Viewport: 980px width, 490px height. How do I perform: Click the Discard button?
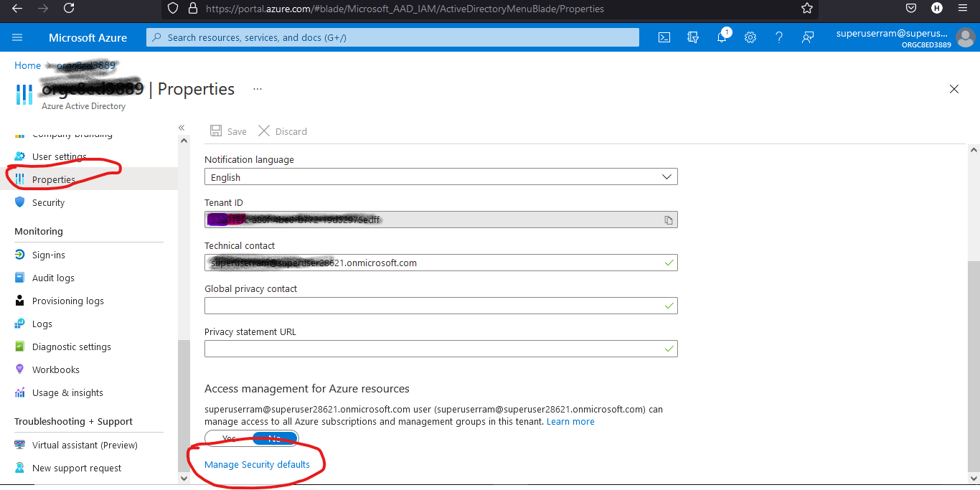283,131
